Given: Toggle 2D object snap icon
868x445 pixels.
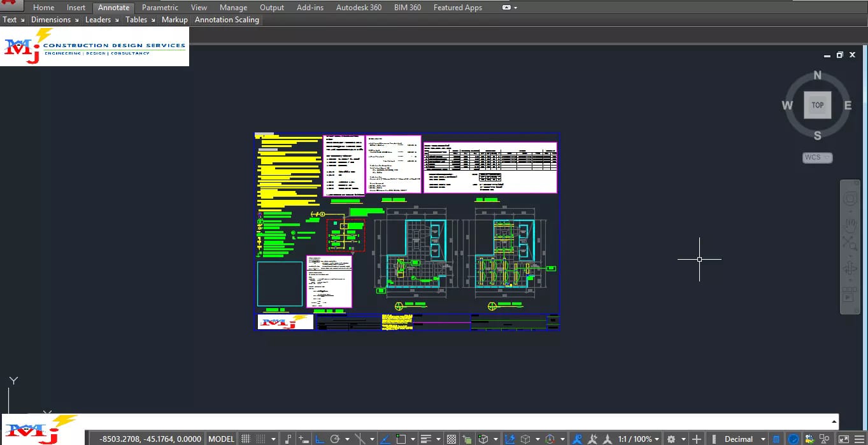Looking at the screenshot, I should tap(401, 439).
